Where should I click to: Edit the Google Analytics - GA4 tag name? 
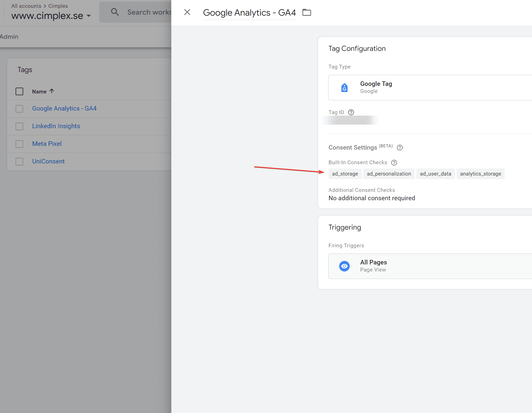pos(249,13)
